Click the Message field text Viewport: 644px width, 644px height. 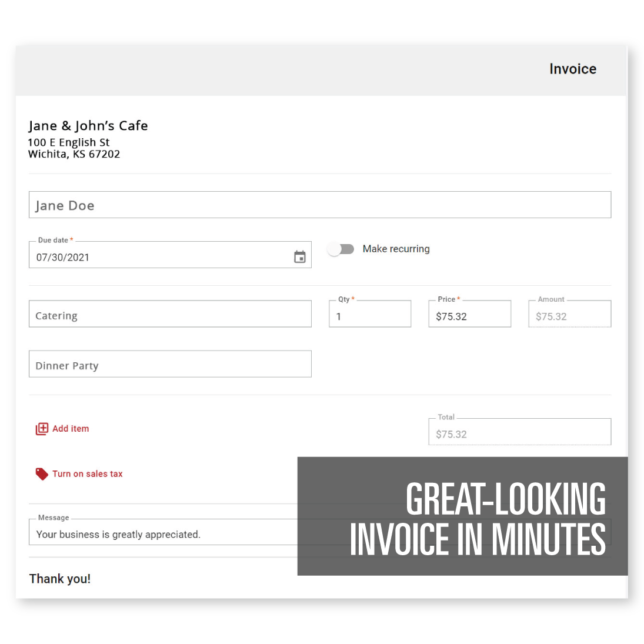point(118,535)
